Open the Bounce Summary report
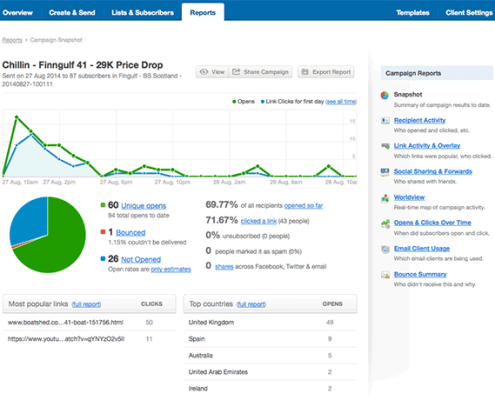Image resolution: width=495 pixels, height=400 pixels. [x=420, y=274]
